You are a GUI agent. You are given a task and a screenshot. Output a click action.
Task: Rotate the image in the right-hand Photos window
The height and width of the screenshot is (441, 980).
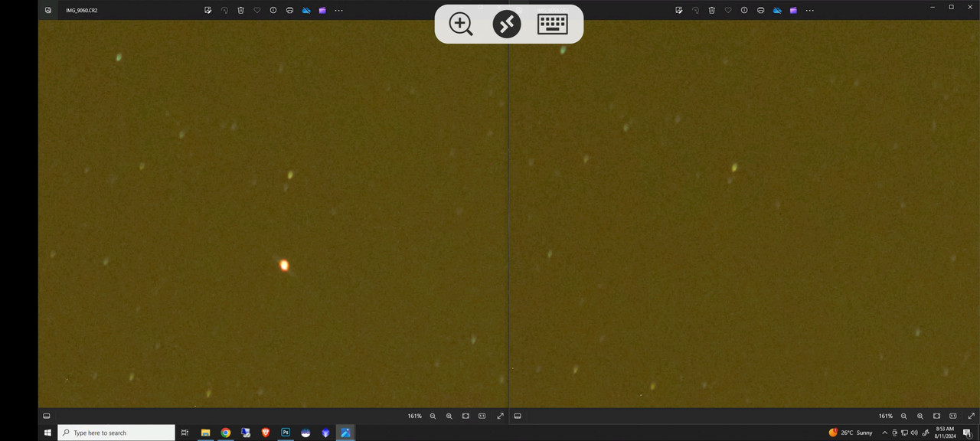695,11
